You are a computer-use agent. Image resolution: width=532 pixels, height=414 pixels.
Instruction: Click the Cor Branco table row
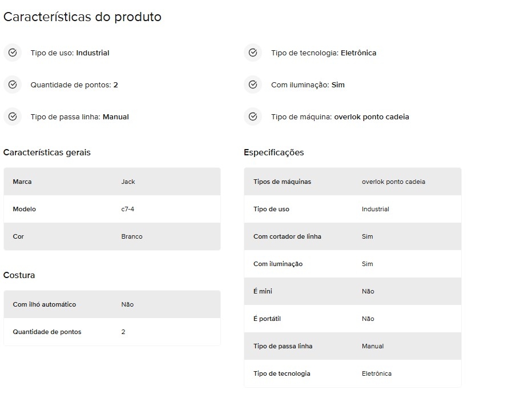pyautogui.click(x=112, y=236)
